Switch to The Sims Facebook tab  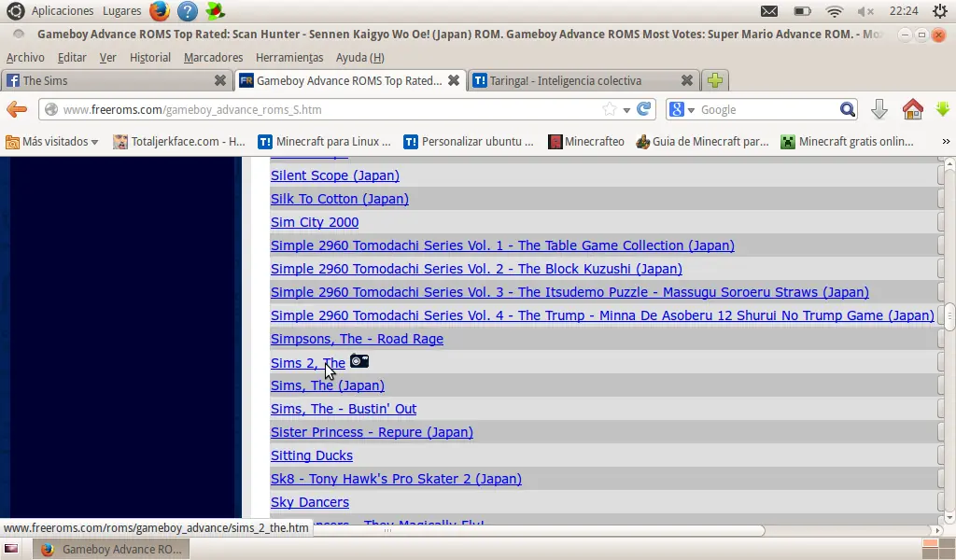[x=116, y=80]
